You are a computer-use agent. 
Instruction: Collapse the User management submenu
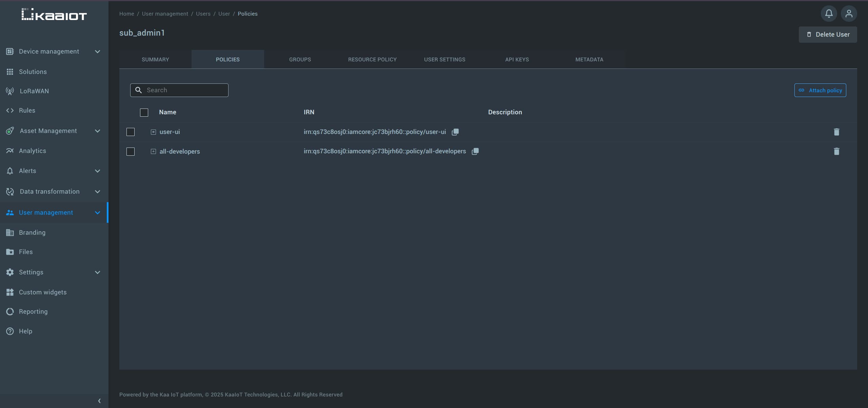point(97,212)
